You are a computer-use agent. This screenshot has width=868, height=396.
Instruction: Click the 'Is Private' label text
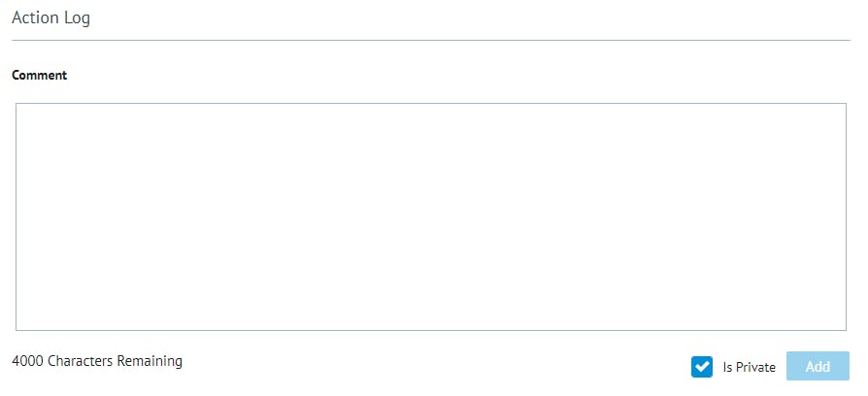point(749,368)
